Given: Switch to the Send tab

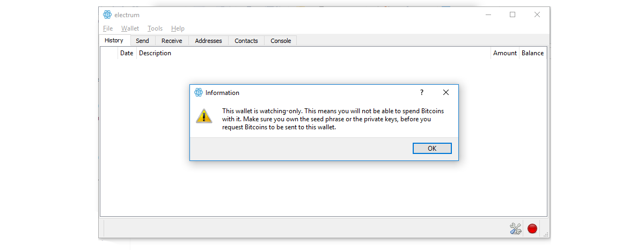Looking at the screenshot, I should [x=143, y=41].
